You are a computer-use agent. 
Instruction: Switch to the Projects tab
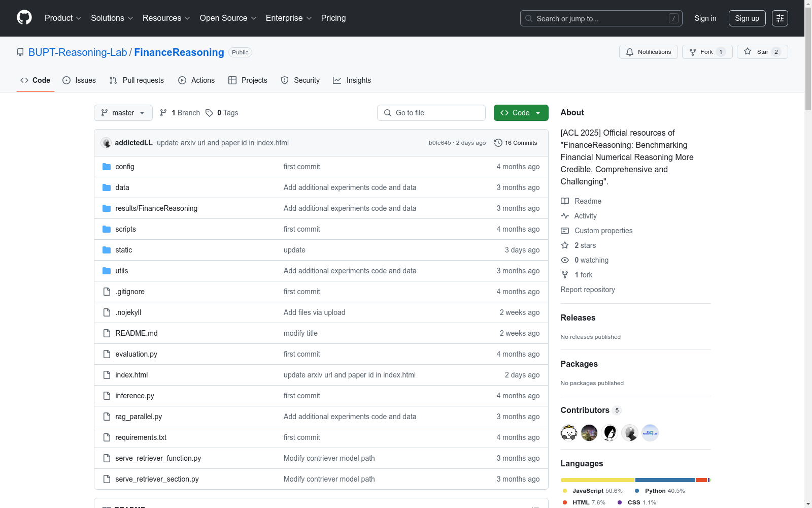tap(248, 80)
